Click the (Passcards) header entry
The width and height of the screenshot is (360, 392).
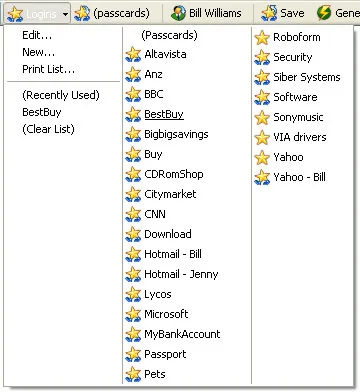tap(169, 35)
